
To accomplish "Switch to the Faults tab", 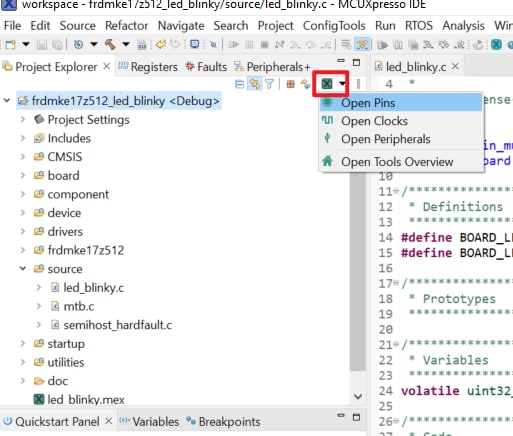I will pos(206,67).
